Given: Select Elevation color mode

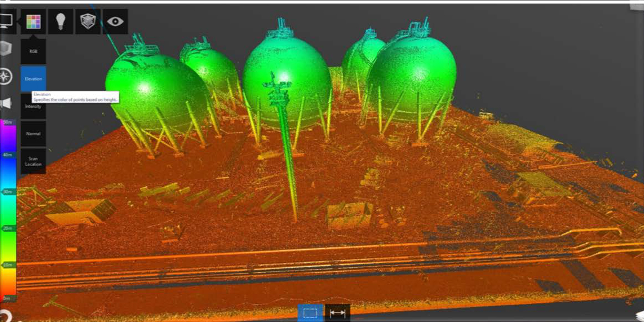Looking at the screenshot, I should (33, 79).
